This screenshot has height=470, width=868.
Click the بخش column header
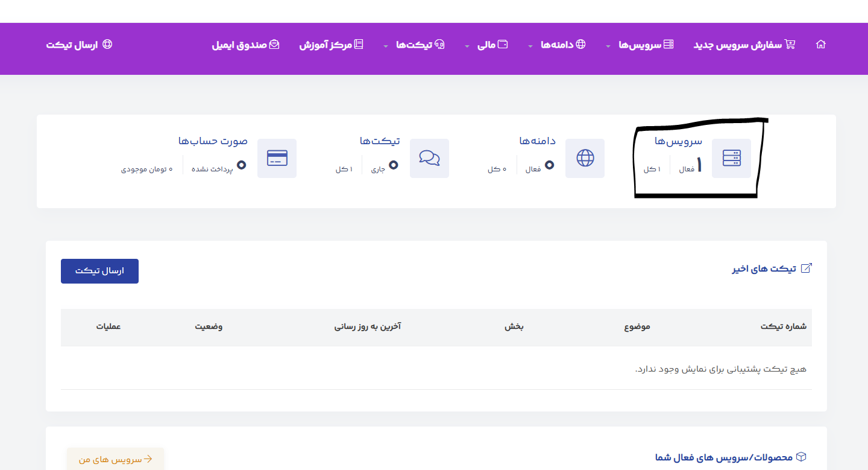[x=514, y=327]
